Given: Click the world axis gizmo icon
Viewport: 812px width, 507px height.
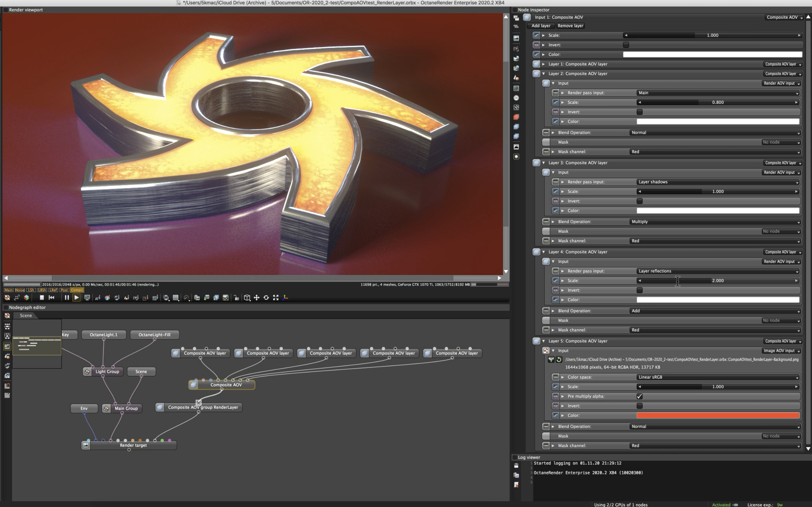Looking at the screenshot, I should point(285,298).
